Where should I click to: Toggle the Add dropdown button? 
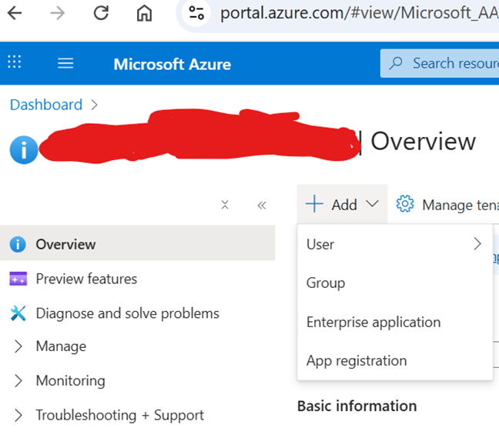tap(343, 204)
